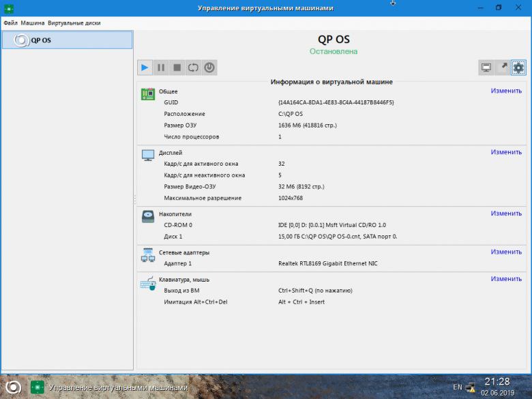Viewport: 532px width, 399px height.
Task: Click the CD-ROM 0 row label
Action: pyautogui.click(x=178, y=225)
